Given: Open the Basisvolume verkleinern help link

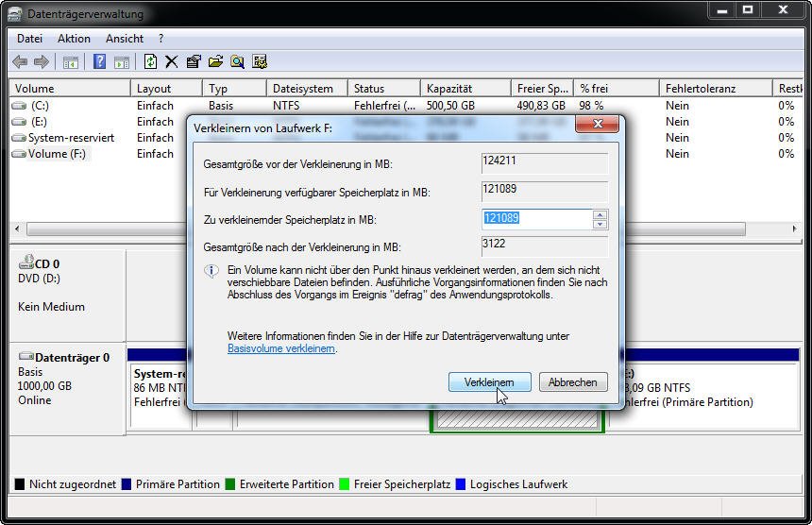Looking at the screenshot, I should (x=281, y=348).
